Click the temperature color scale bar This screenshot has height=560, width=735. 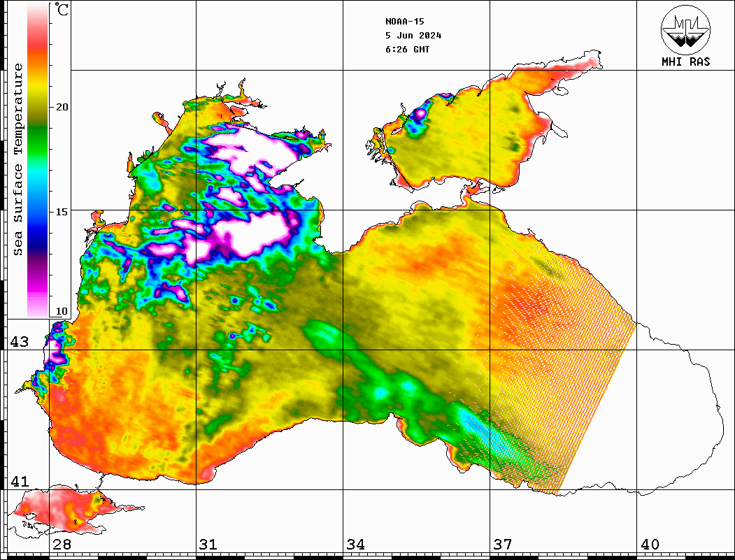pos(38,160)
